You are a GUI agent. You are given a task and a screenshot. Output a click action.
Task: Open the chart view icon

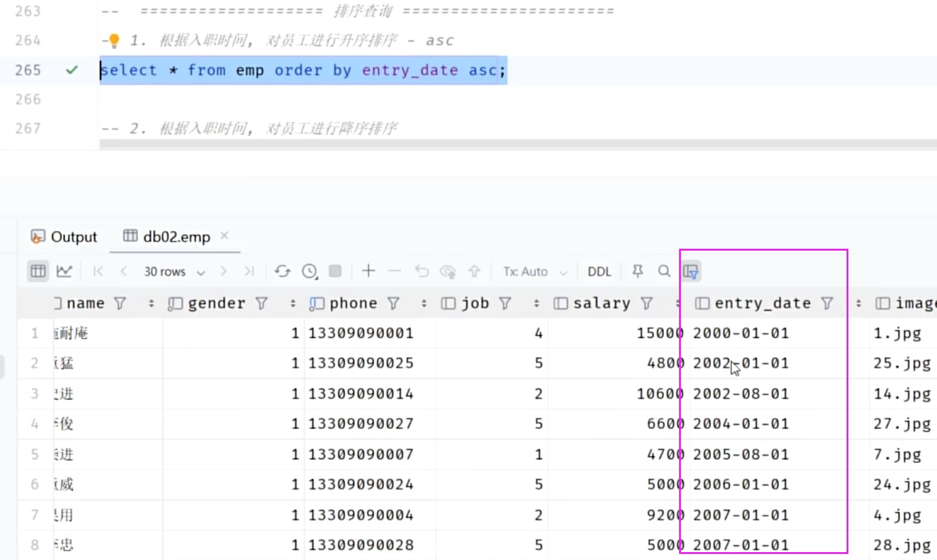64,271
